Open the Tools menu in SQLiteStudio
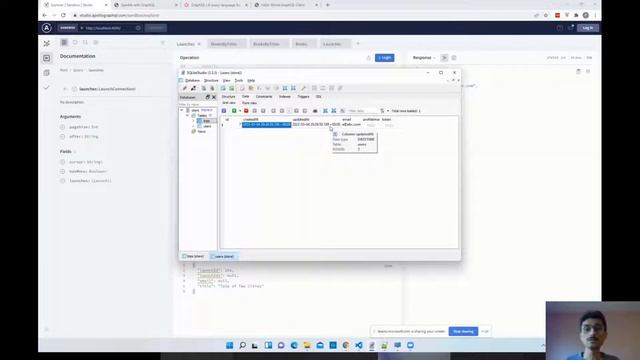The image size is (640, 360). coord(239,80)
